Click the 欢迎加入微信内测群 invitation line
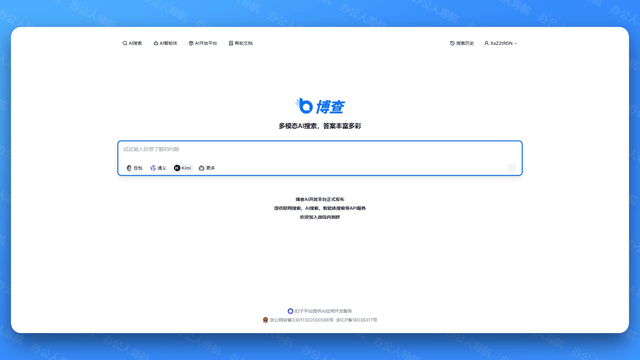This screenshot has width=640, height=360. (x=320, y=217)
